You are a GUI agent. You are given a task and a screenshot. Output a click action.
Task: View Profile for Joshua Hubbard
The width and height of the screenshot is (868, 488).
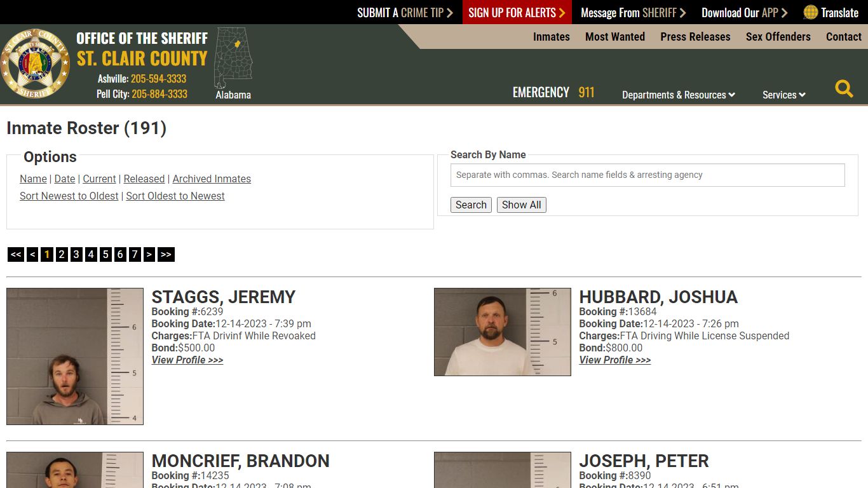click(x=615, y=360)
